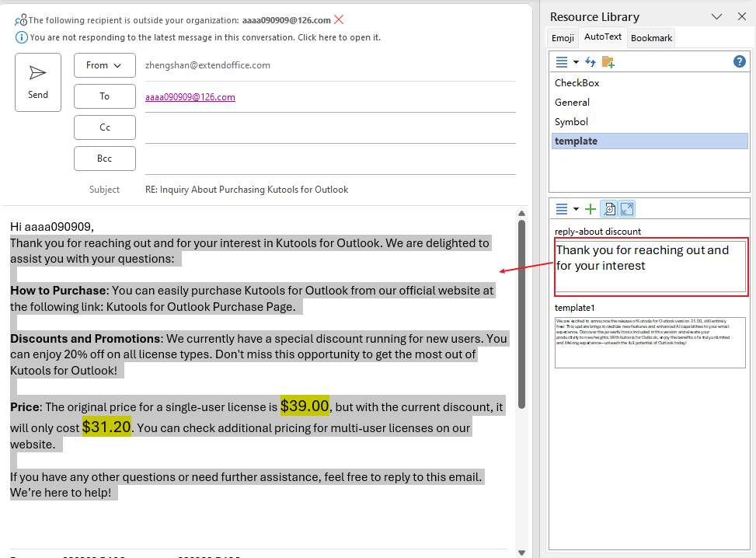Insert the reply-about discount entry preview

[x=650, y=267]
